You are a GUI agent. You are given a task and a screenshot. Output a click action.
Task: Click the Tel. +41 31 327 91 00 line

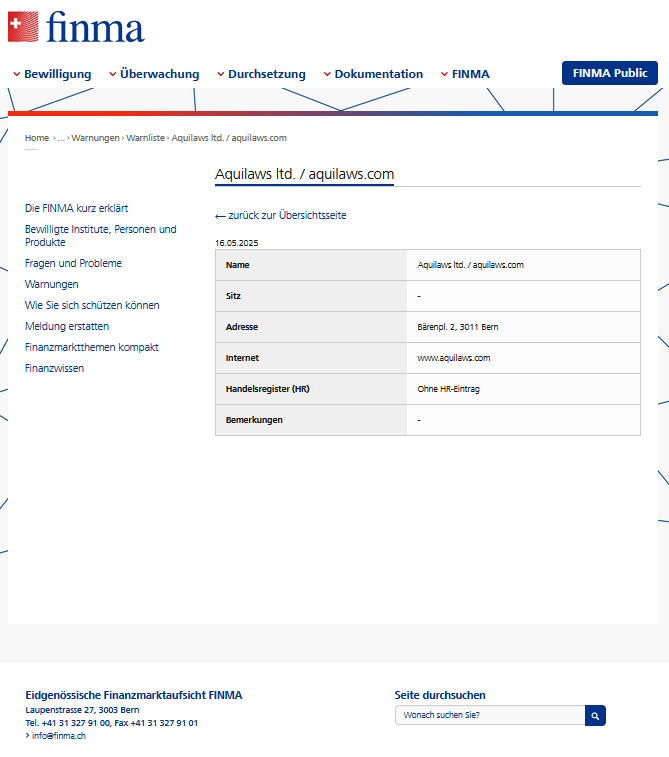click(x=112, y=723)
